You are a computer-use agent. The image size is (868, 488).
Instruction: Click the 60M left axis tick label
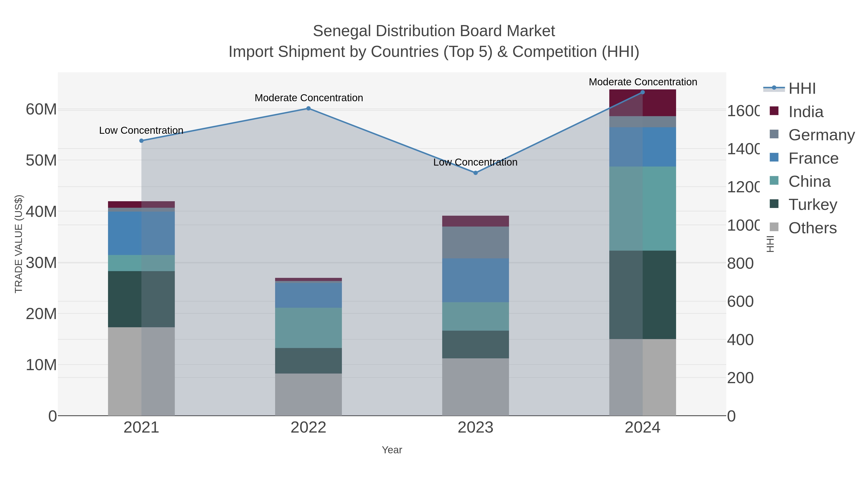pyautogui.click(x=41, y=109)
